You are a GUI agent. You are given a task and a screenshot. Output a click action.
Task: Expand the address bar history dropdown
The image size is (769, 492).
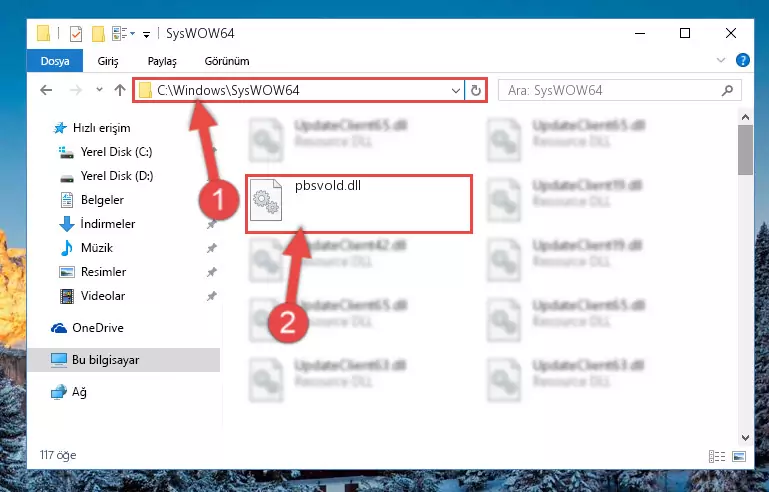(456, 91)
